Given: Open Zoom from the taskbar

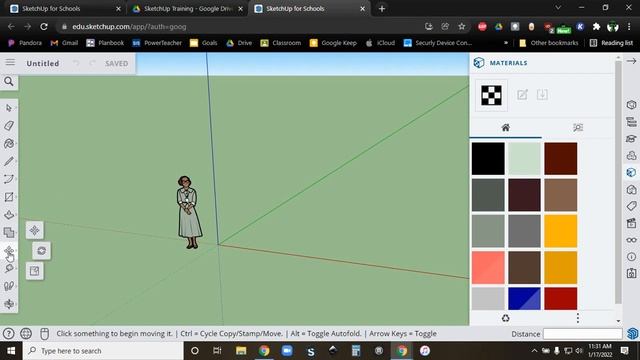Looking at the screenshot, I should coord(287,351).
